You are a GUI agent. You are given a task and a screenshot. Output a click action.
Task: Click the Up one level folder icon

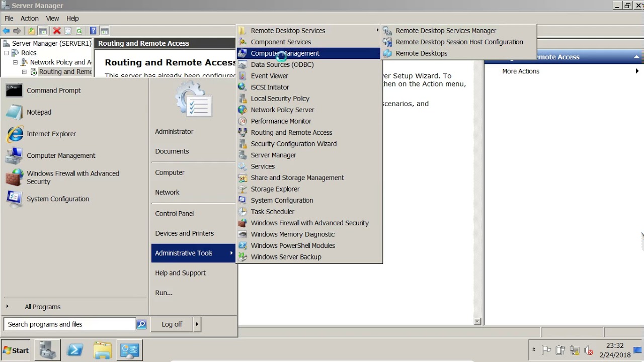32,31
